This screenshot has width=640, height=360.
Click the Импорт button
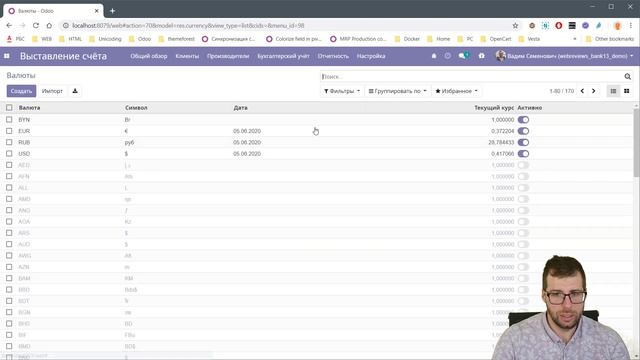(52, 91)
